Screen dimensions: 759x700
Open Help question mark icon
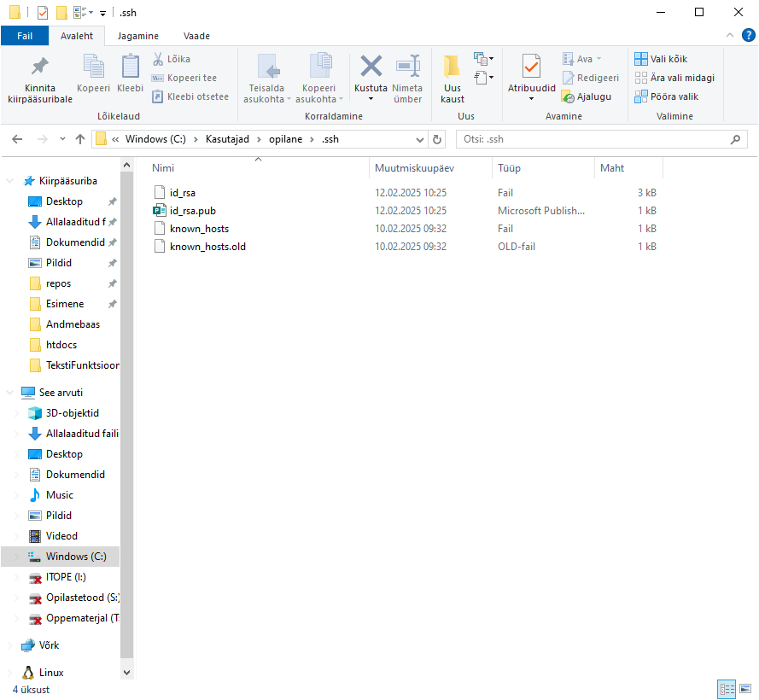point(749,35)
